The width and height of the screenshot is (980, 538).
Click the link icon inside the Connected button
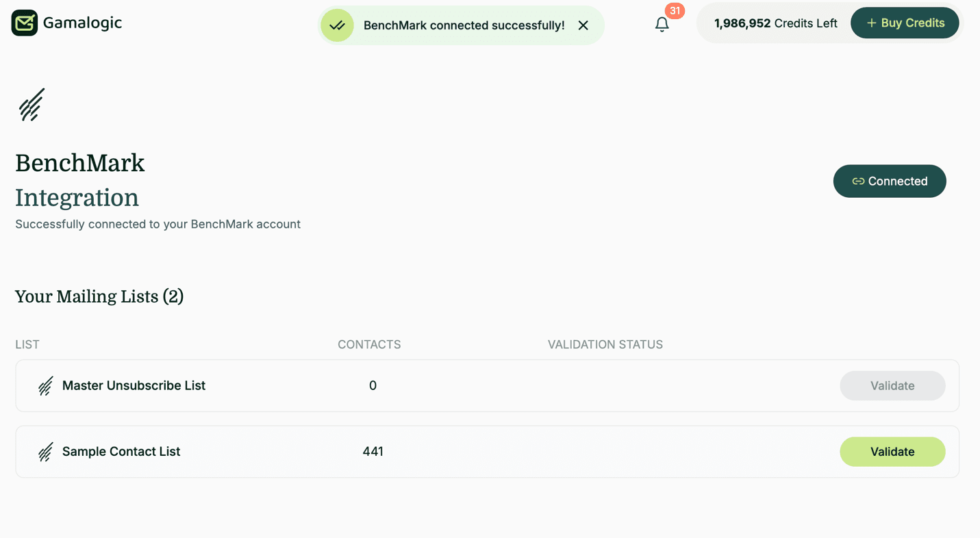tap(858, 181)
